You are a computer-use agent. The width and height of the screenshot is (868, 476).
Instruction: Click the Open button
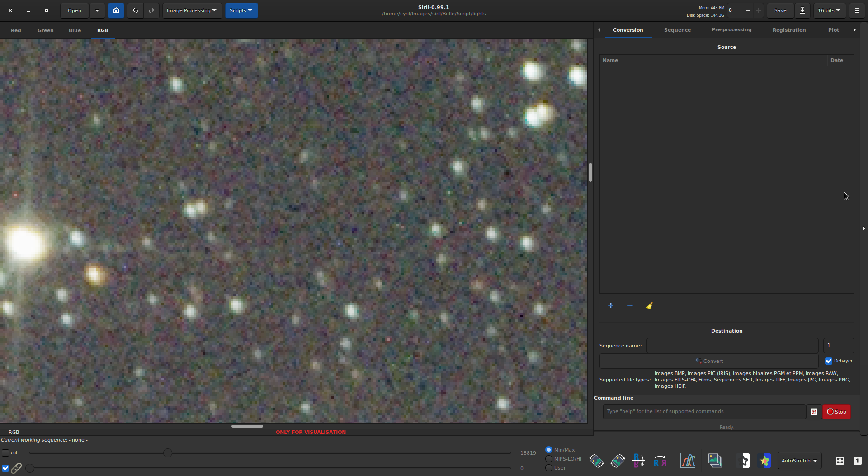(x=75, y=10)
